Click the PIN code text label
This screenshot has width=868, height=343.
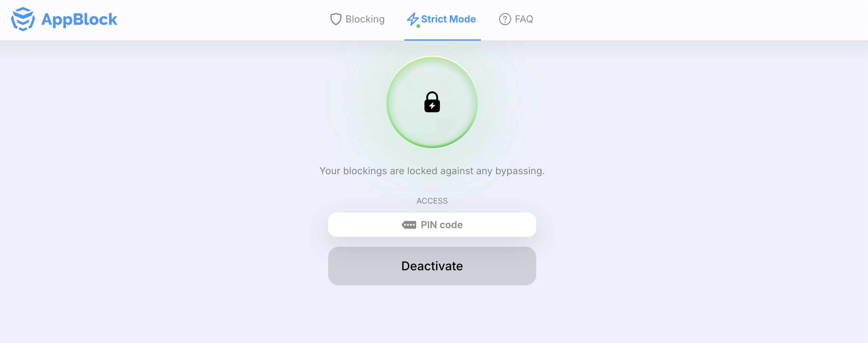pyautogui.click(x=441, y=225)
